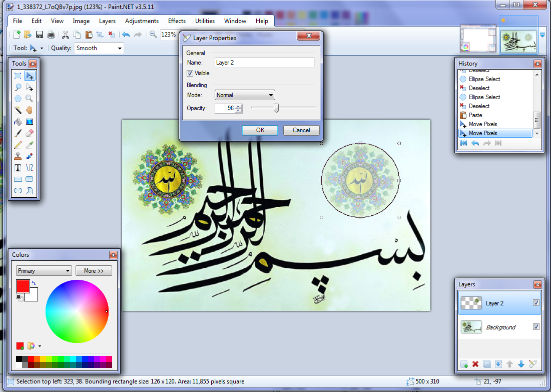Screen dimensions: 551x392
Task: Select the Ellipse Select tool
Action: tap(18, 99)
